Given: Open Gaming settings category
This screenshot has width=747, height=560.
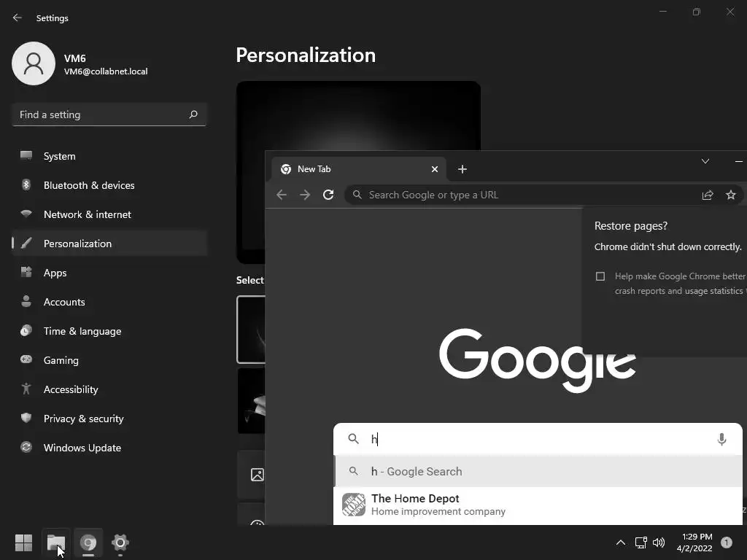Looking at the screenshot, I should click(x=109, y=360).
